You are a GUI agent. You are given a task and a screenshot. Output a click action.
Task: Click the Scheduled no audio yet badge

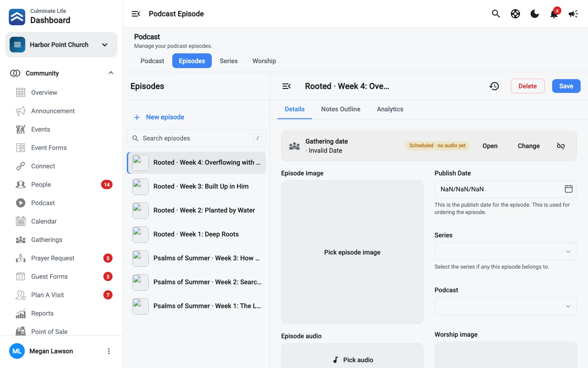click(x=437, y=146)
